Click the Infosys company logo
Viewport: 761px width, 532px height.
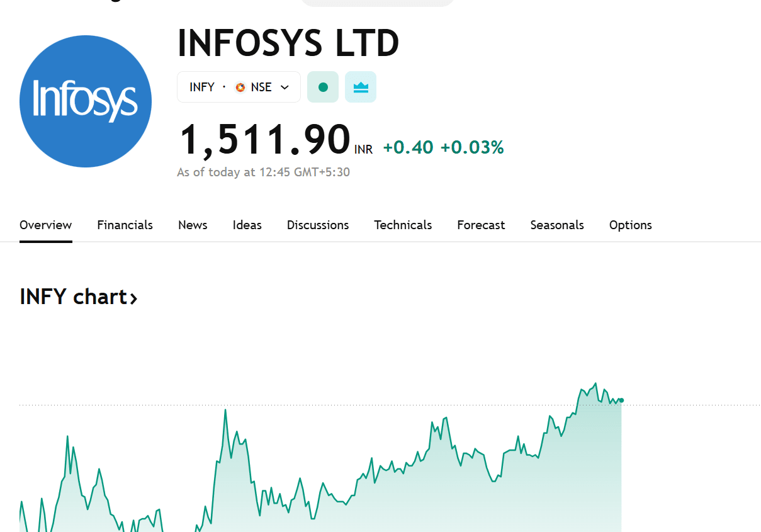(x=86, y=101)
